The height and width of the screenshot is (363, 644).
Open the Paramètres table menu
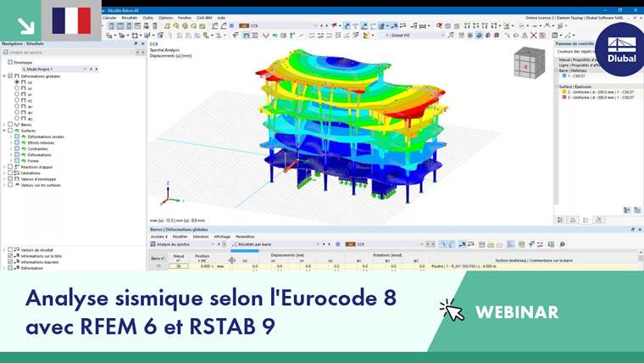coord(245,237)
